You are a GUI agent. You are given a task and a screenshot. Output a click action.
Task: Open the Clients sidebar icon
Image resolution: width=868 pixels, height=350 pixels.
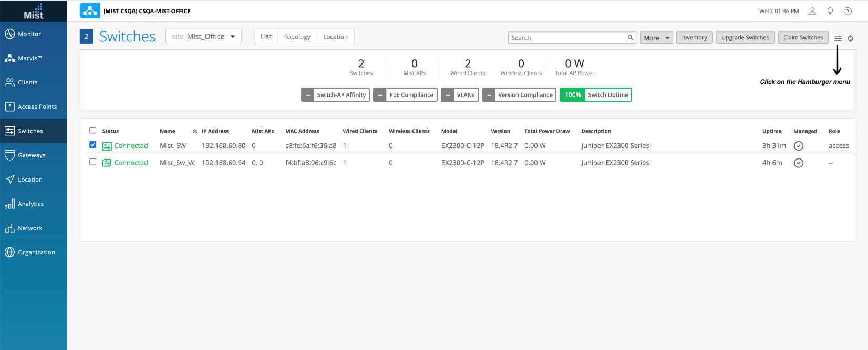9,82
